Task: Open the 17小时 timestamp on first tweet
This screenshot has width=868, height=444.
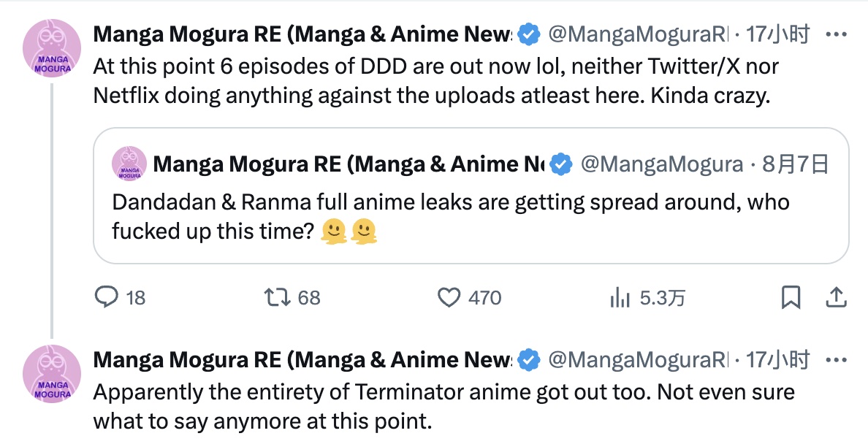Action: pyautogui.click(x=778, y=34)
